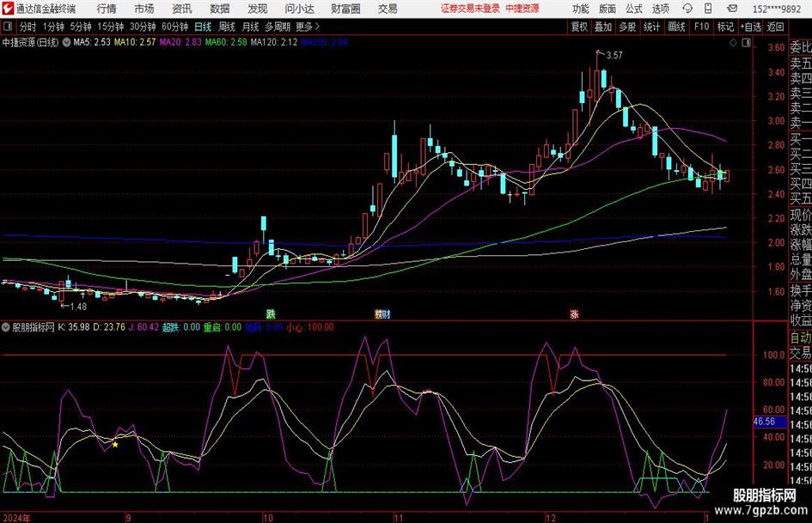Click the account number 152****9892
Screen dimensions: 812x523
tap(776, 9)
